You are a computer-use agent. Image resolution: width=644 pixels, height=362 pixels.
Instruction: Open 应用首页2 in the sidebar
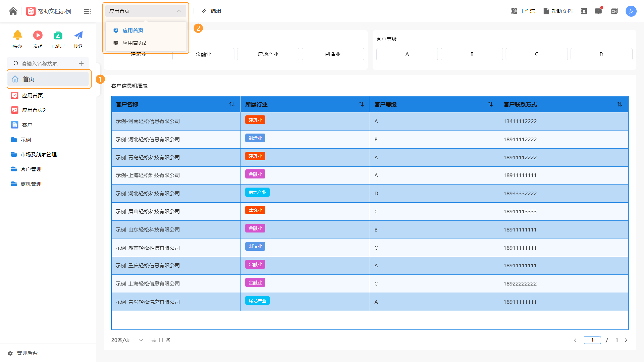(x=48, y=110)
